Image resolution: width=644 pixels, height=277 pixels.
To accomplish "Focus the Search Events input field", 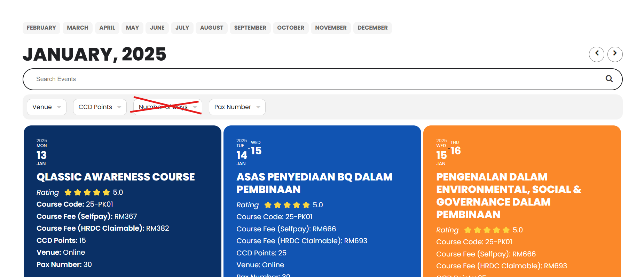I will (x=322, y=79).
